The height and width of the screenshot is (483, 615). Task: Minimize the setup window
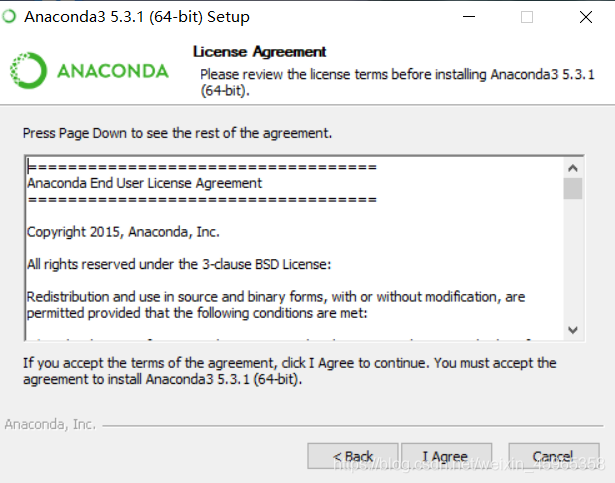(x=469, y=17)
